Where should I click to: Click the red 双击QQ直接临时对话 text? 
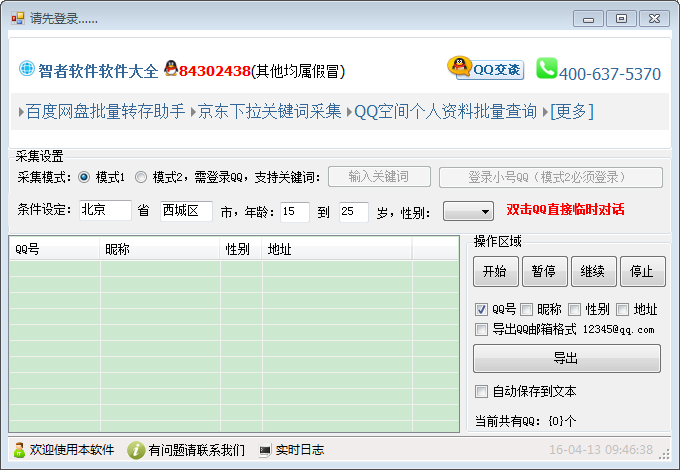(565, 209)
